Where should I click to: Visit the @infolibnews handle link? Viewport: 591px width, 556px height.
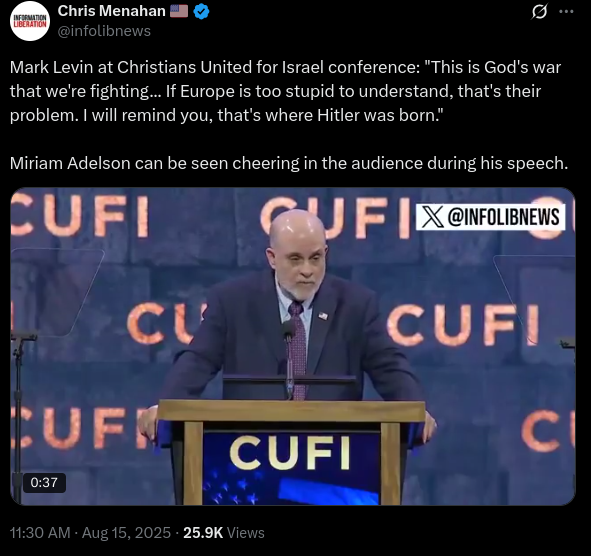104,31
